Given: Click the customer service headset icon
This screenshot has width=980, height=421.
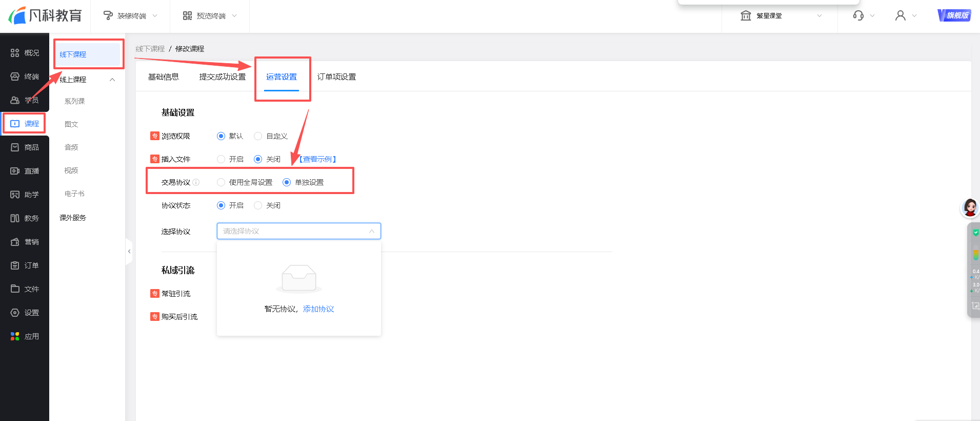Looking at the screenshot, I should click(x=858, y=16).
